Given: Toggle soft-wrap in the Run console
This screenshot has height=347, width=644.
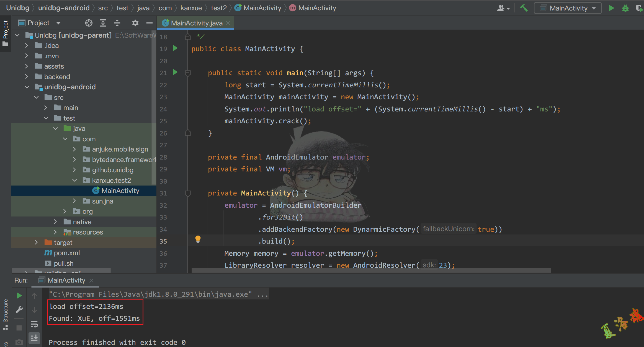Looking at the screenshot, I should [x=34, y=324].
